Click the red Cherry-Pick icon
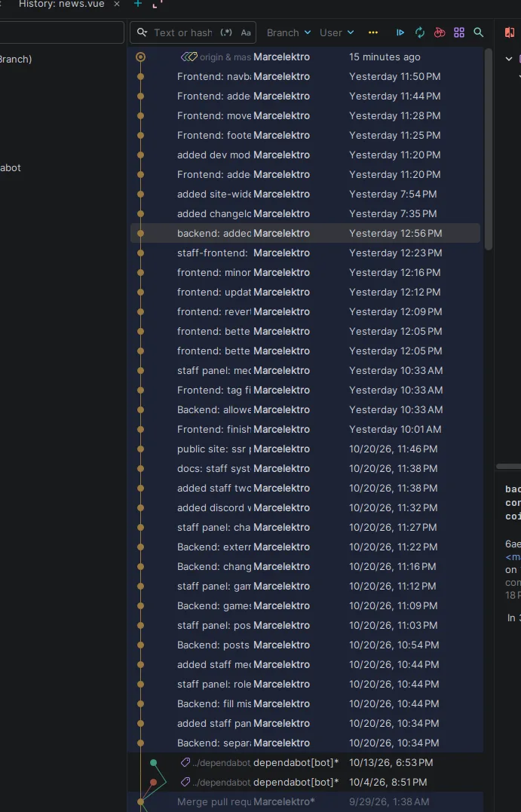 (x=440, y=32)
